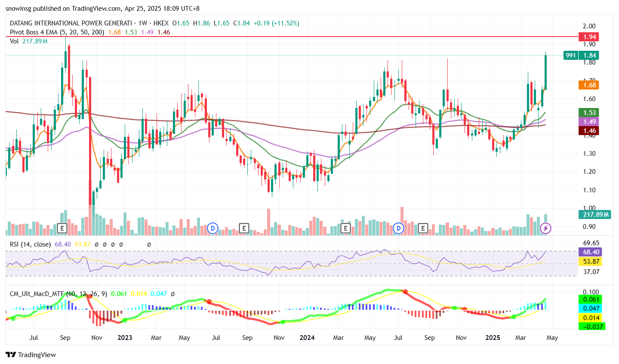Select the purple 1.49 EMA price axis label
Viewport: 619px width, 364px height.
click(x=588, y=122)
